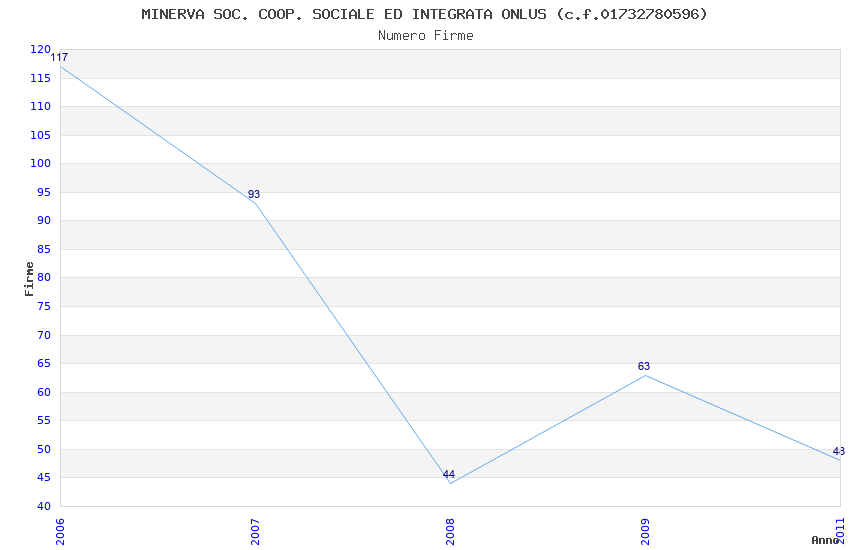Click the x-axis tick '2007'

[255, 532]
